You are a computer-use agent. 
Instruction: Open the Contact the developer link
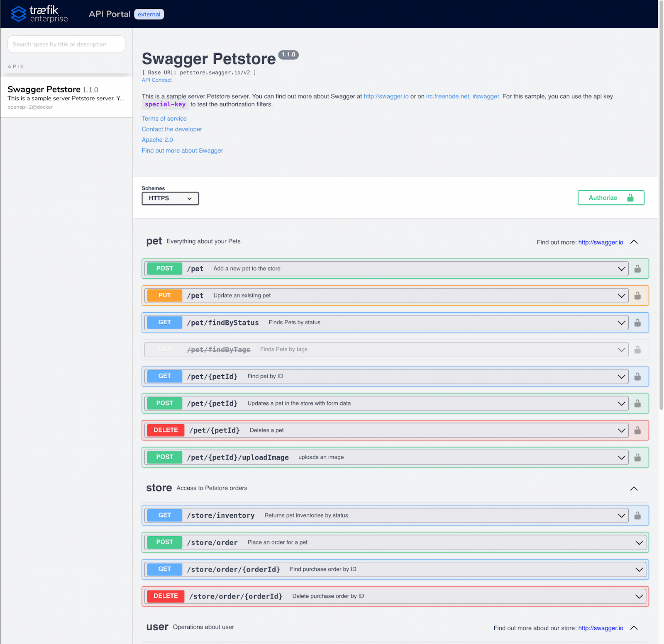[x=172, y=129]
